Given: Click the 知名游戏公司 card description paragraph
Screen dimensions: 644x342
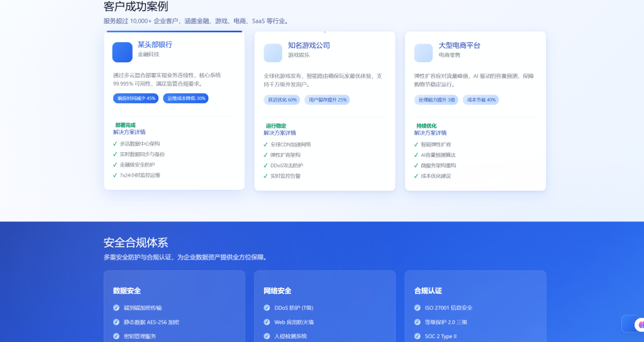Looking at the screenshot, I should pyautogui.click(x=323, y=80).
